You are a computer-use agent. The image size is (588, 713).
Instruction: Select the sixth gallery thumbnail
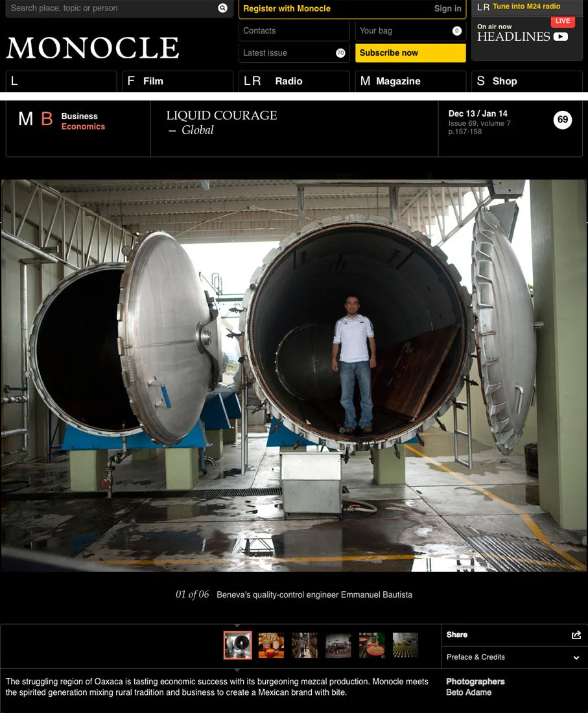tap(405, 645)
